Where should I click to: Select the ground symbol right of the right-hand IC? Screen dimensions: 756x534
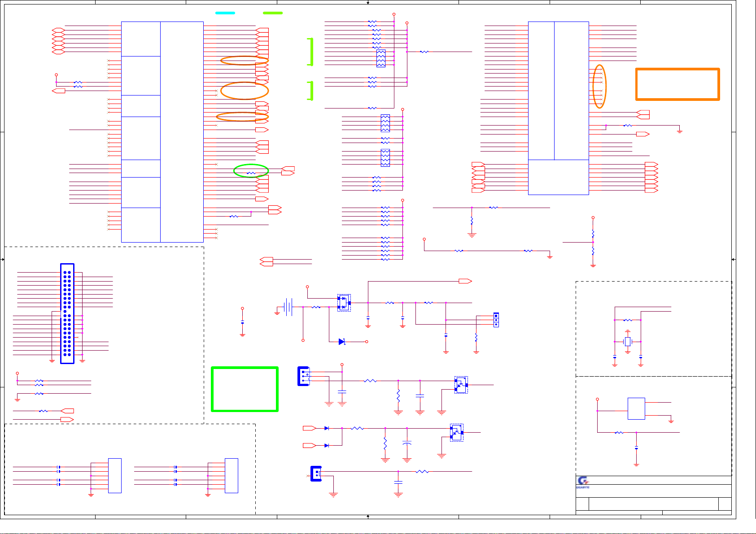(x=680, y=131)
